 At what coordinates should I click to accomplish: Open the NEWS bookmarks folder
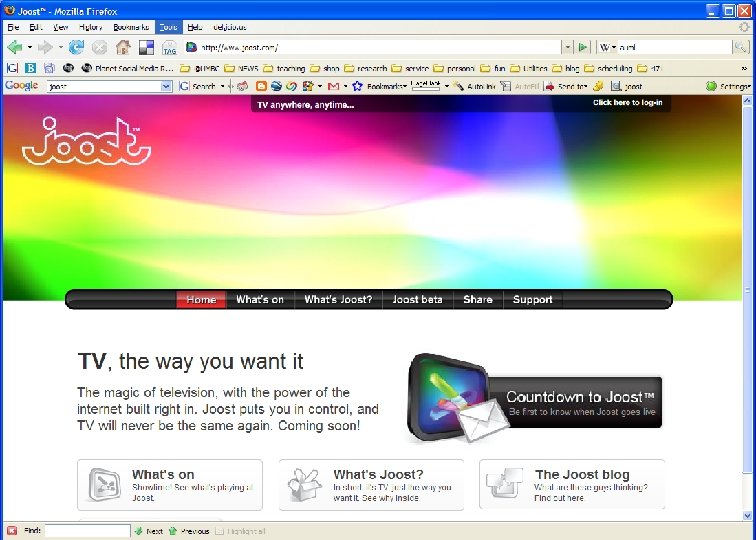click(242, 68)
